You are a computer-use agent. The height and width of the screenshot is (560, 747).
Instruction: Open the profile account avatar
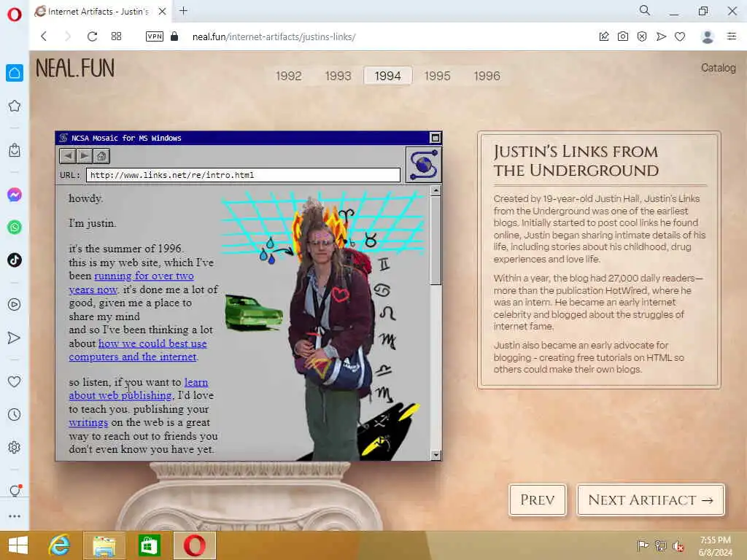(x=708, y=36)
